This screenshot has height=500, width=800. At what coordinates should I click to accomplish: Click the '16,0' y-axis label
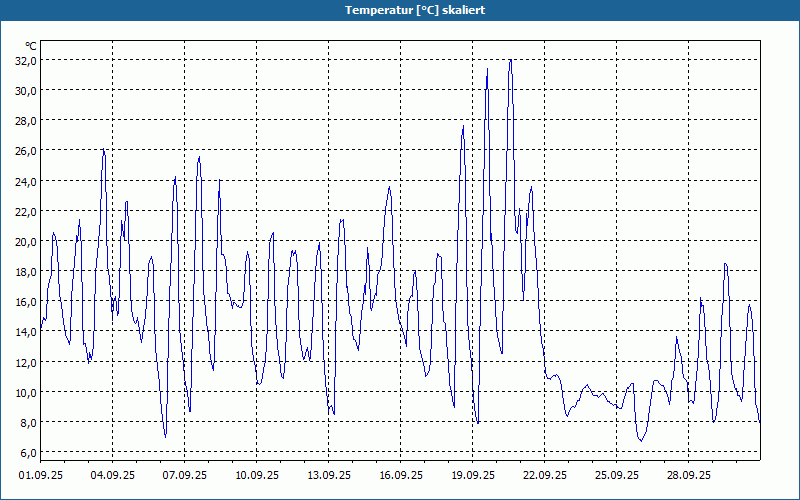pos(26,302)
